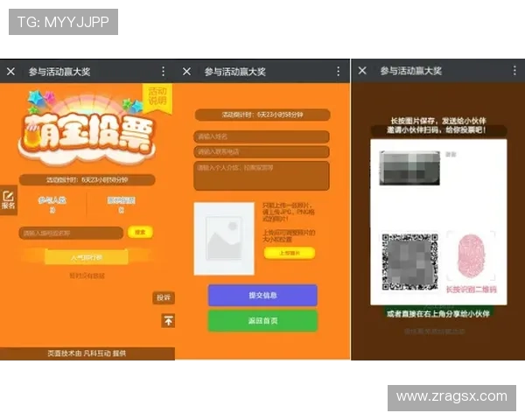Select the 人气排行榜 tab
Viewport: 525px width, 420px height.
[87, 257]
